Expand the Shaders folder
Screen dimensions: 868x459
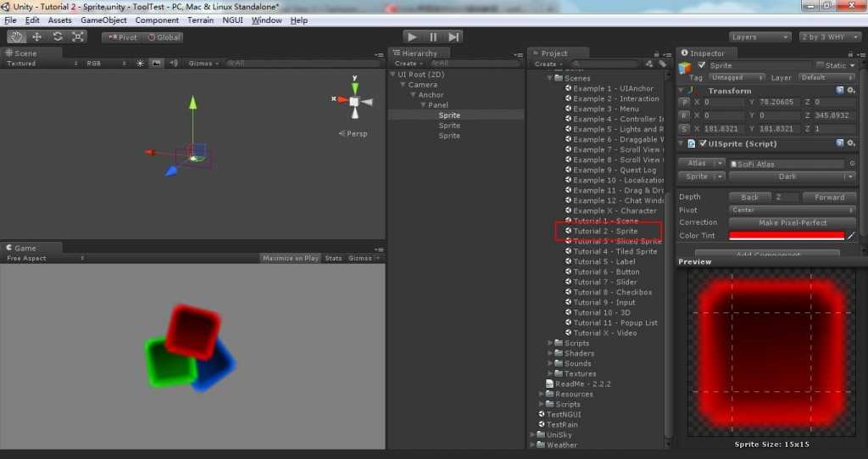pos(550,353)
